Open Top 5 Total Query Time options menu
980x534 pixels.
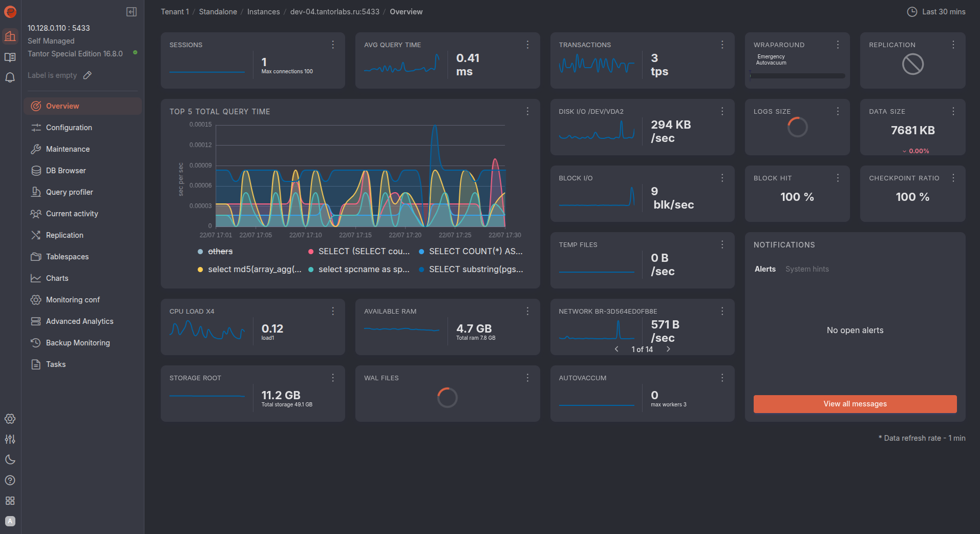(527, 111)
